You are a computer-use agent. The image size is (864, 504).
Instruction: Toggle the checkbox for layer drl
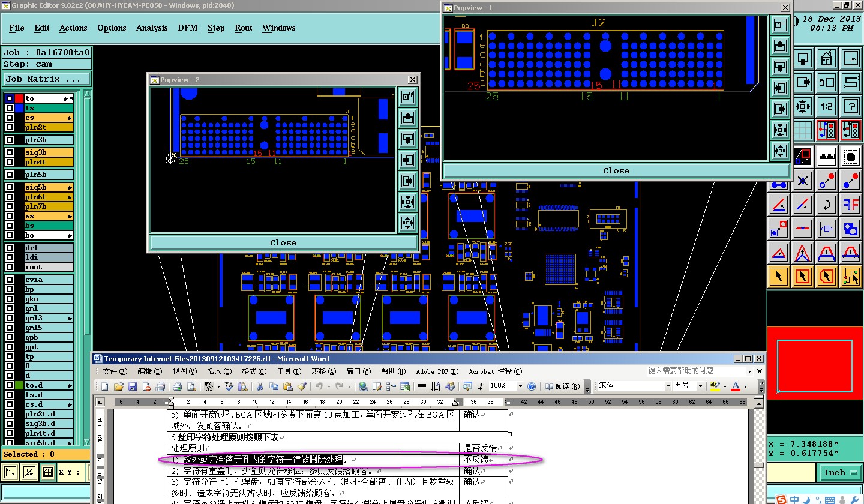pos(10,248)
